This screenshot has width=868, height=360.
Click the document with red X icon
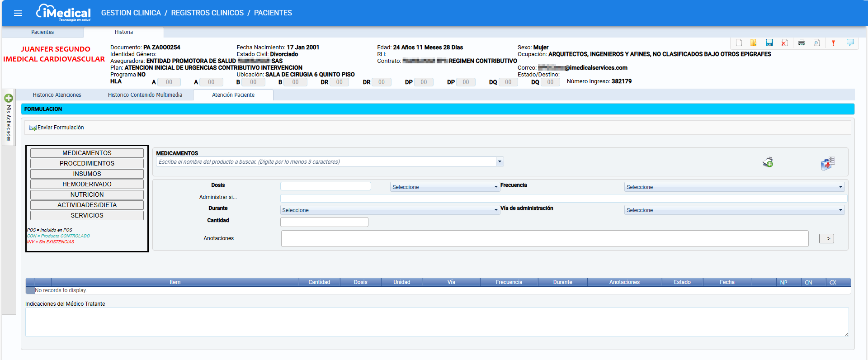click(x=785, y=43)
